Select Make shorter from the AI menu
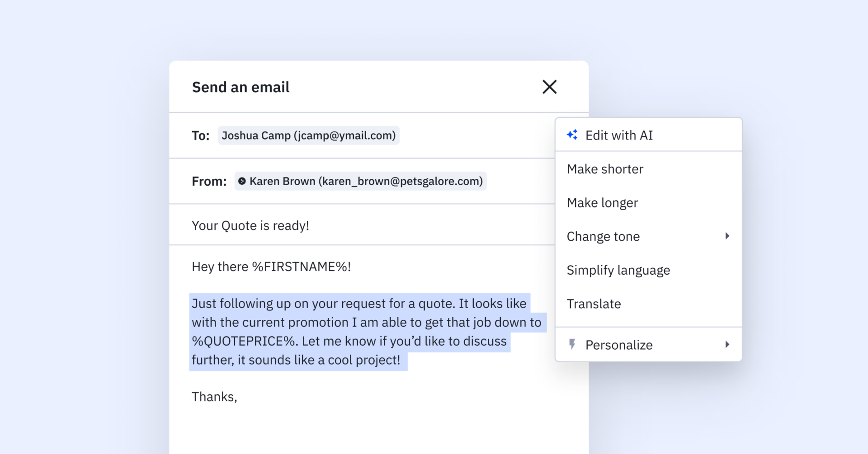Viewport: 868px width, 454px height. click(x=605, y=169)
